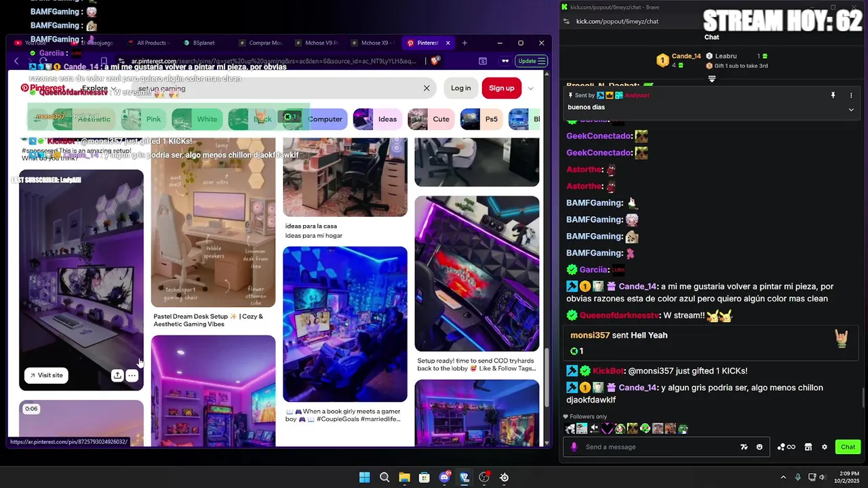
Task: Switch to the BSplanet tab
Action: point(203,43)
